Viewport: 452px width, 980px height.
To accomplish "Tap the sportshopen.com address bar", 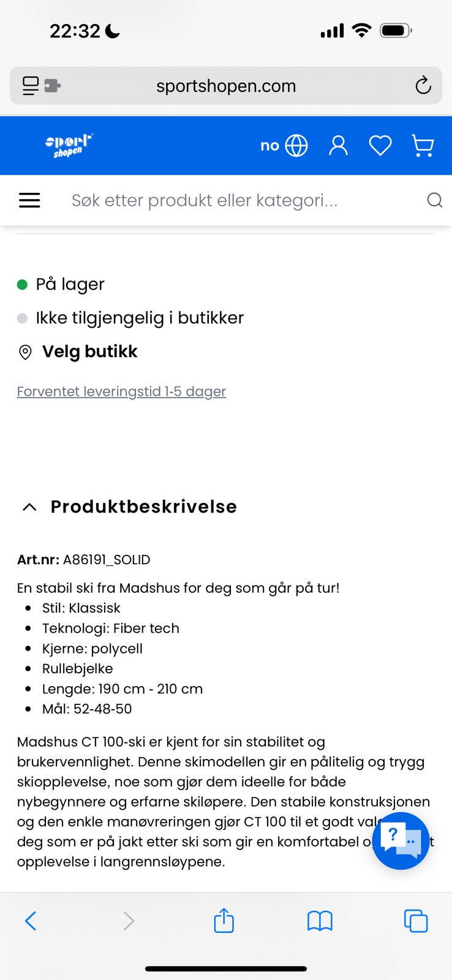I will [225, 86].
